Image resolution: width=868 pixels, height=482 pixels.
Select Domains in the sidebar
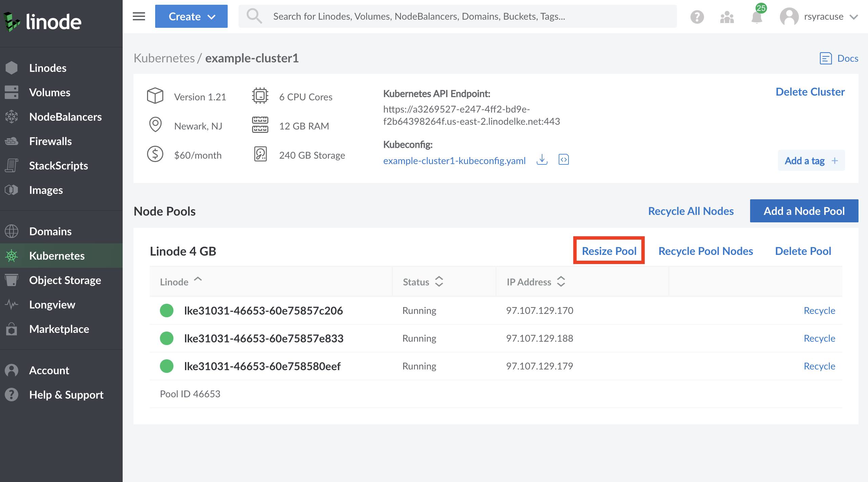(x=50, y=231)
